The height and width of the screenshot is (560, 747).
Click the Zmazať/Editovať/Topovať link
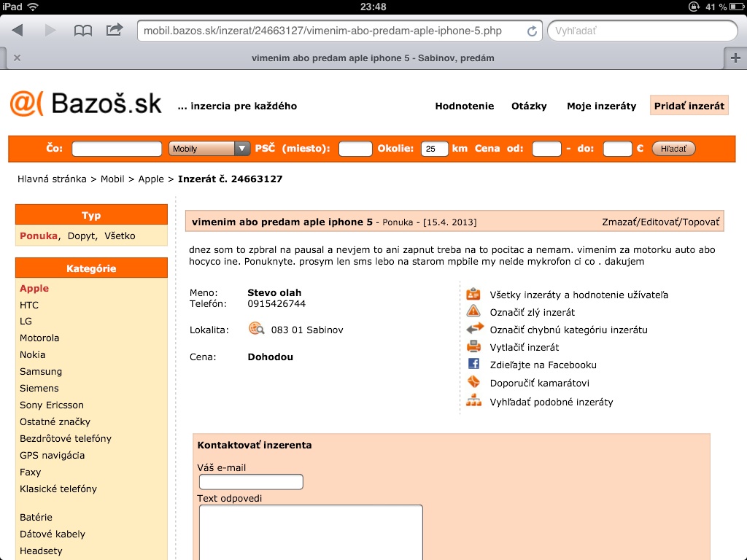[x=660, y=222]
